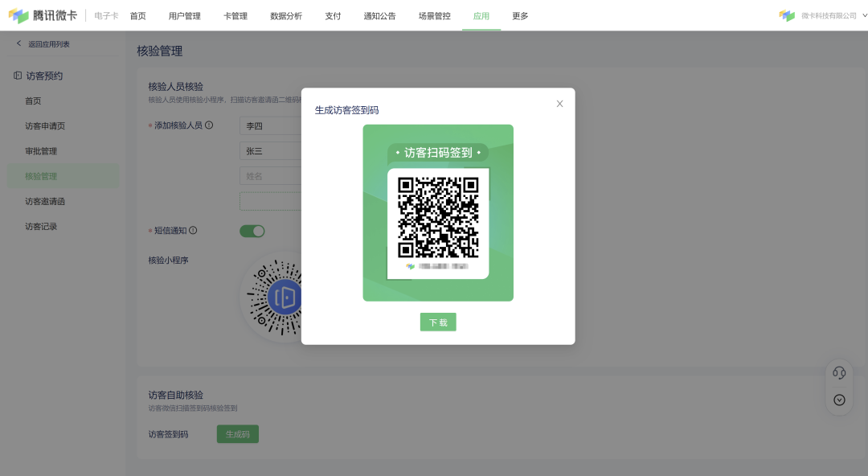Image resolution: width=868 pixels, height=476 pixels.
Task: Go to 支付 in the navigation bar
Action: [x=333, y=15]
